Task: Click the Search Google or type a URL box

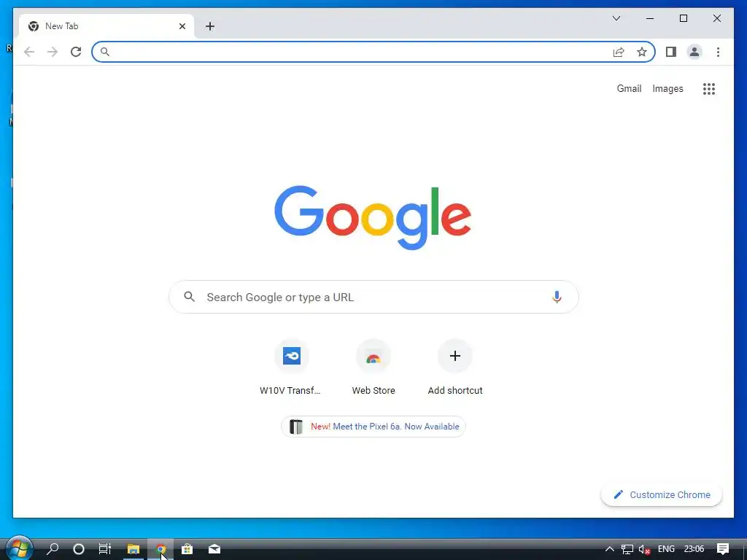Action: click(x=373, y=297)
